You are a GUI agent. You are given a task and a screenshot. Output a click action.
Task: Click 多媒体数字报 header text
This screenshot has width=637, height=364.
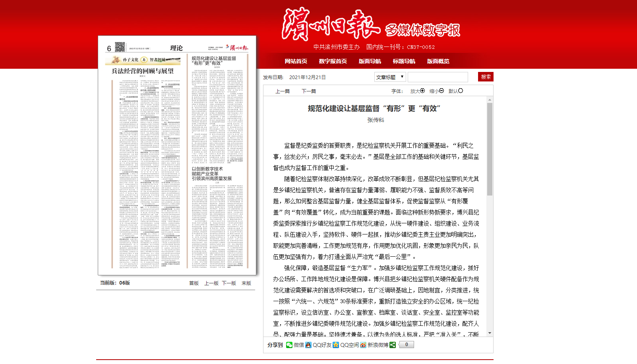[422, 30]
